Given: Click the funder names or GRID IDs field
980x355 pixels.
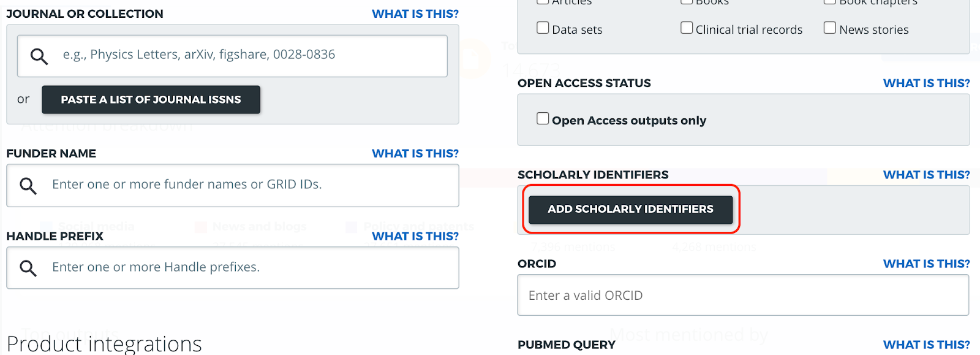Looking at the screenshot, I should (245, 185).
